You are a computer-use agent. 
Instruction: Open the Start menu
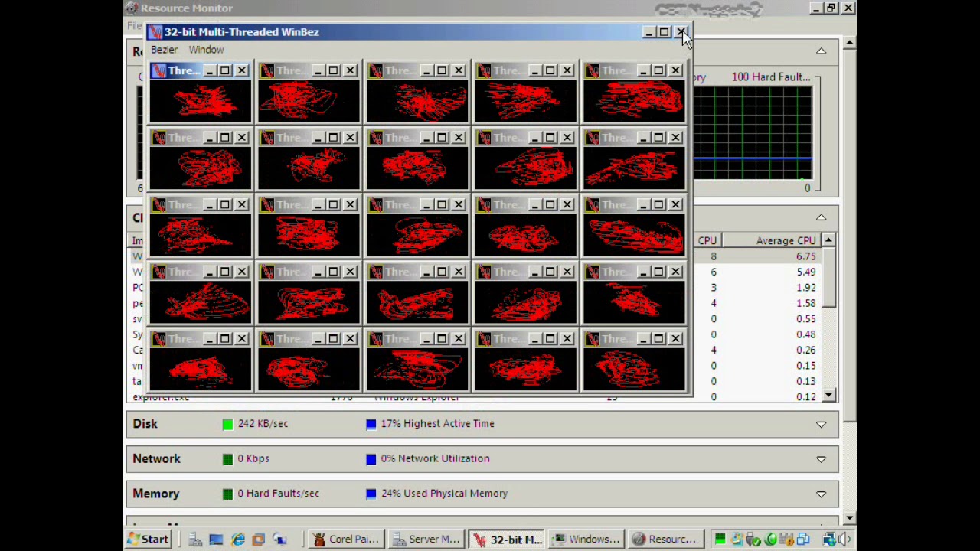pos(148,540)
